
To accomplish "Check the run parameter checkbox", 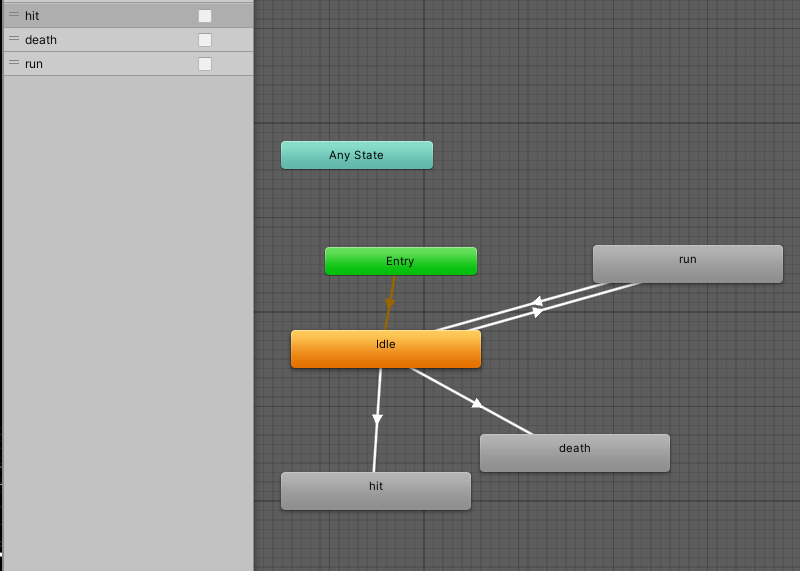I will pos(205,64).
